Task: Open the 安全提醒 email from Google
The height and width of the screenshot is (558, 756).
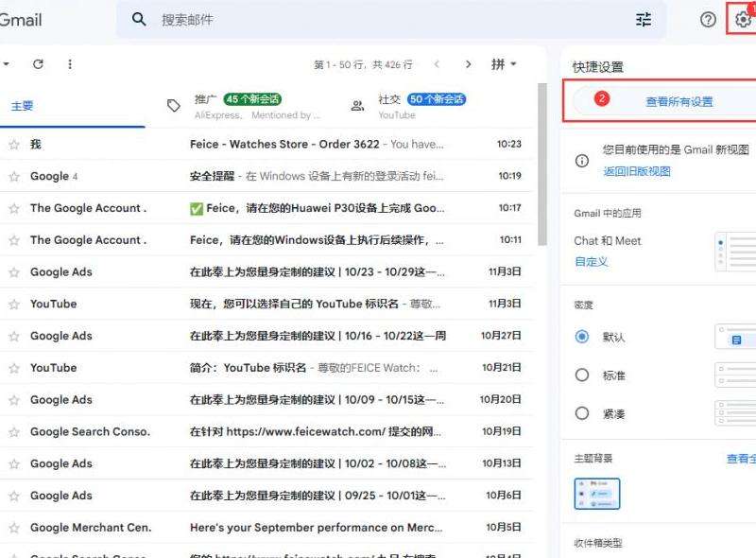Action: click(267, 176)
